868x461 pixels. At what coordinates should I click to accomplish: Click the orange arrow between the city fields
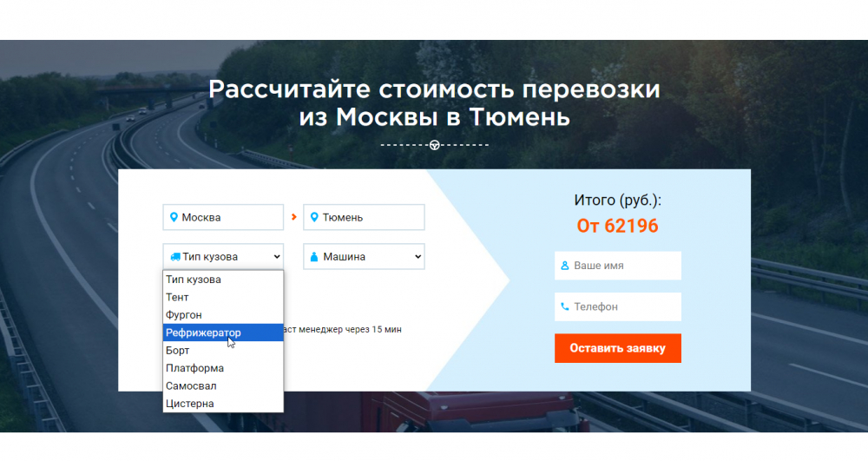294,218
